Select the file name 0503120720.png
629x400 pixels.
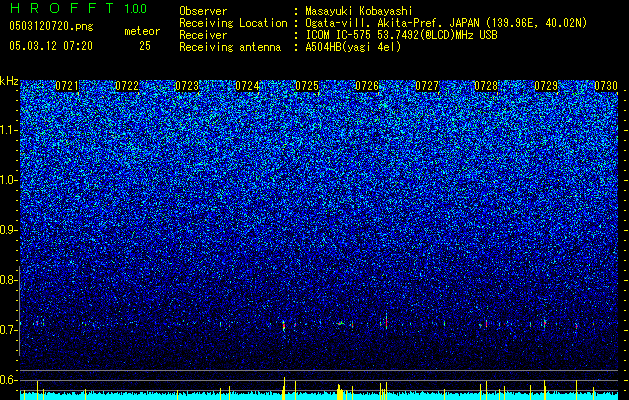coord(51,26)
